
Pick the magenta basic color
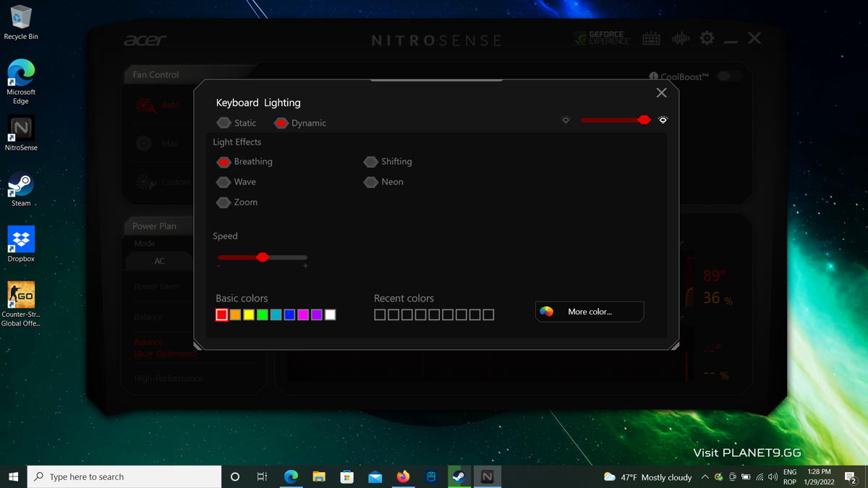(x=303, y=314)
